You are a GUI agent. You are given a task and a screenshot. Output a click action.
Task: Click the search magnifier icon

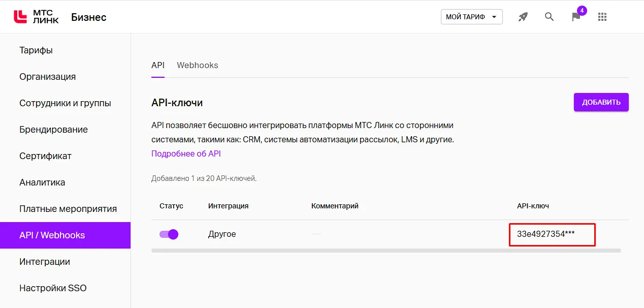[x=549, y=17]
